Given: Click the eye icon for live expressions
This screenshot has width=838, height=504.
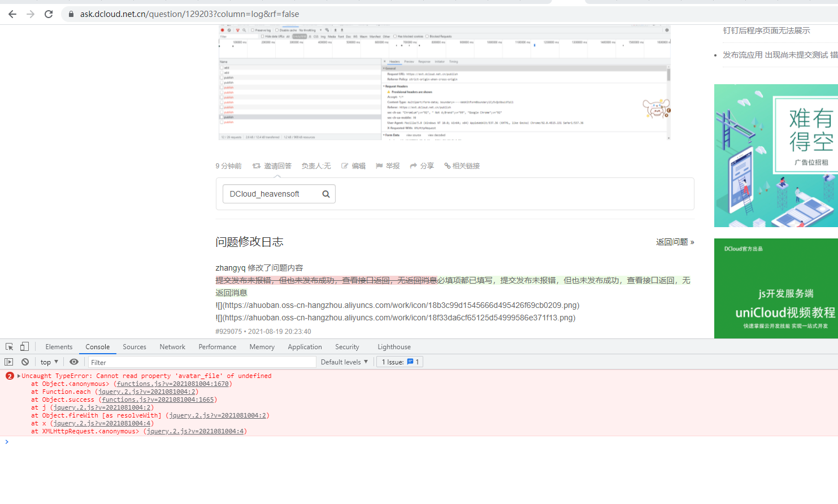Looking at the screenshot, I should click(x=74, y=362).
